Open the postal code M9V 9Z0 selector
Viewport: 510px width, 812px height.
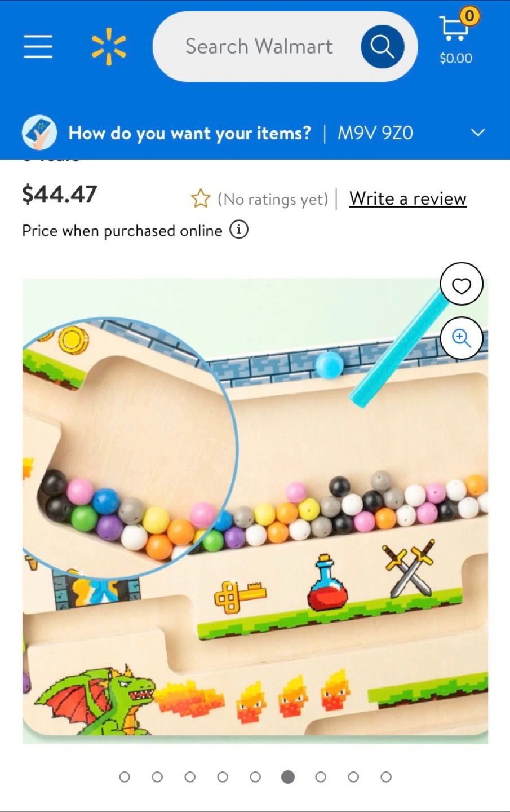coord(375,133)
